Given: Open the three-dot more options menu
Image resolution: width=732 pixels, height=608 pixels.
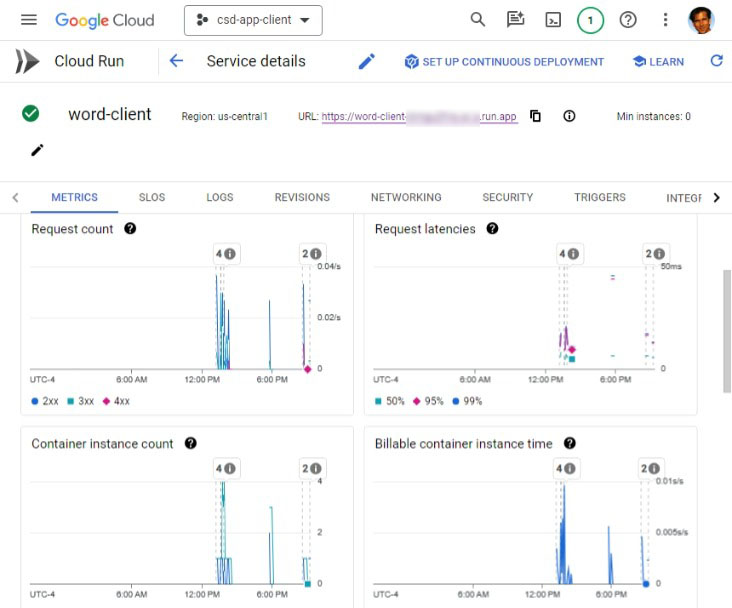Looking at the screenshot, I should 665,20.
